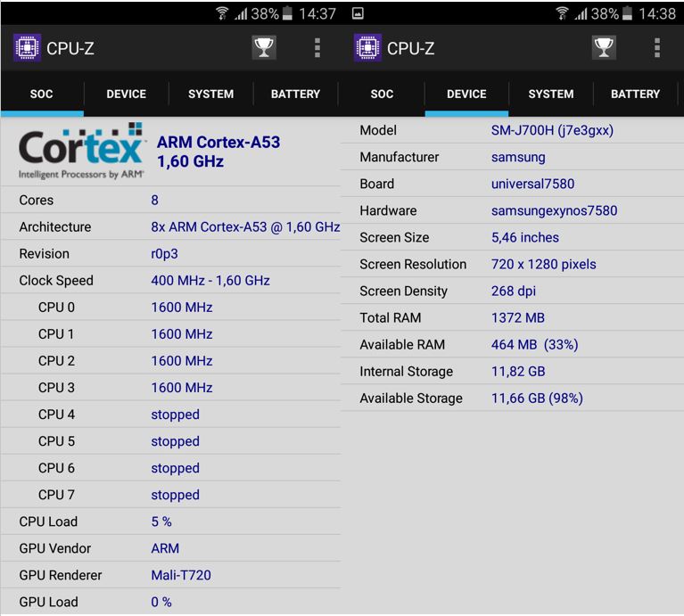Tap the Board value universal7580
The width and height of the screenshot is (684, 616).
coord(532,184)
